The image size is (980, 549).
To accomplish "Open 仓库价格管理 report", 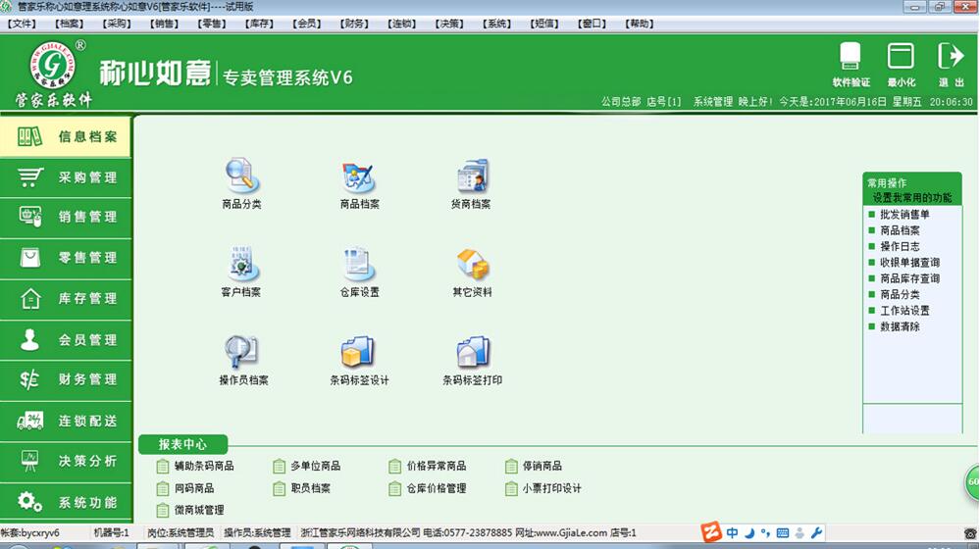I will pos(428,488).
